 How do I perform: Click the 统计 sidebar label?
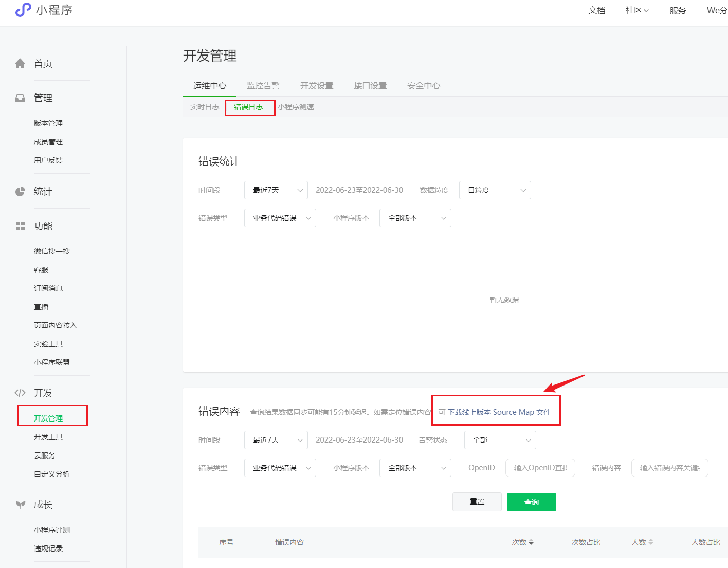[43, 192]
